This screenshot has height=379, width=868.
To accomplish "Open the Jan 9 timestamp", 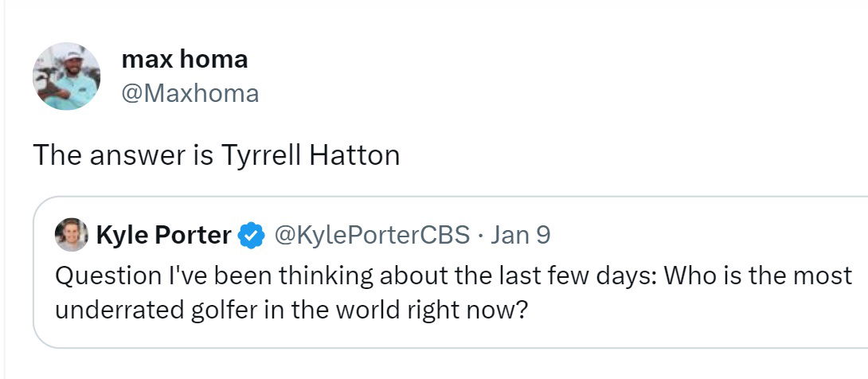I will click(521, 235).
